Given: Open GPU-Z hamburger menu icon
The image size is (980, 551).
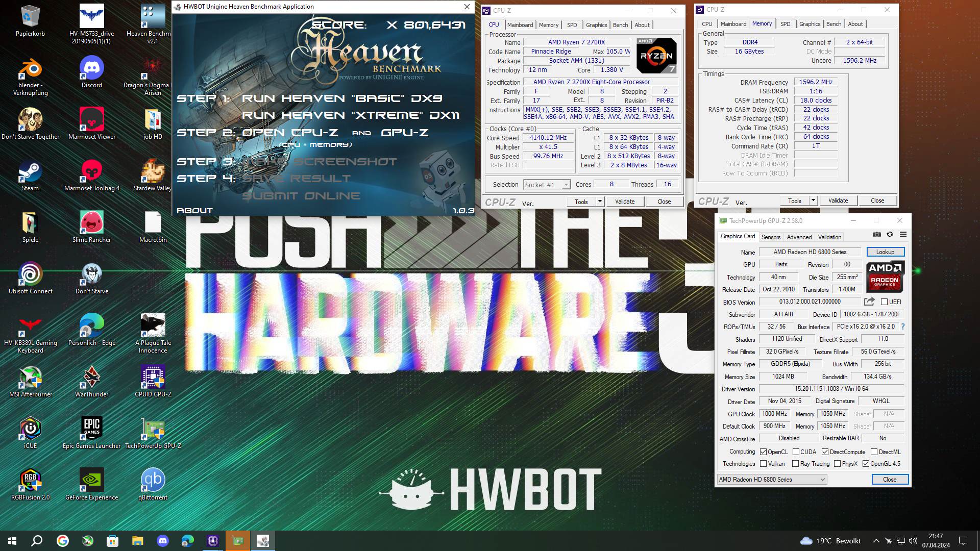Looking at the screenshot, I should tap(903, 234).
